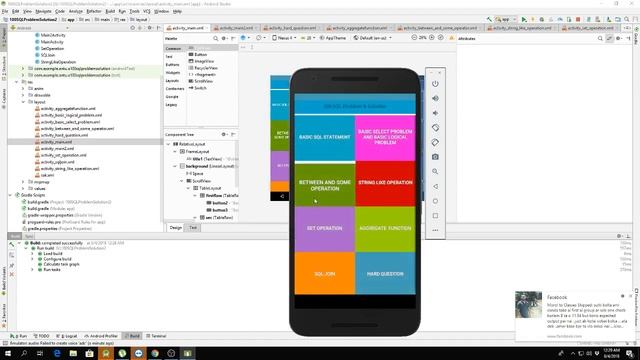The height and width of the screenshot is (360, 640).
Task: Click the Facebook notification thumbnail image
Action: pos(528,304)
